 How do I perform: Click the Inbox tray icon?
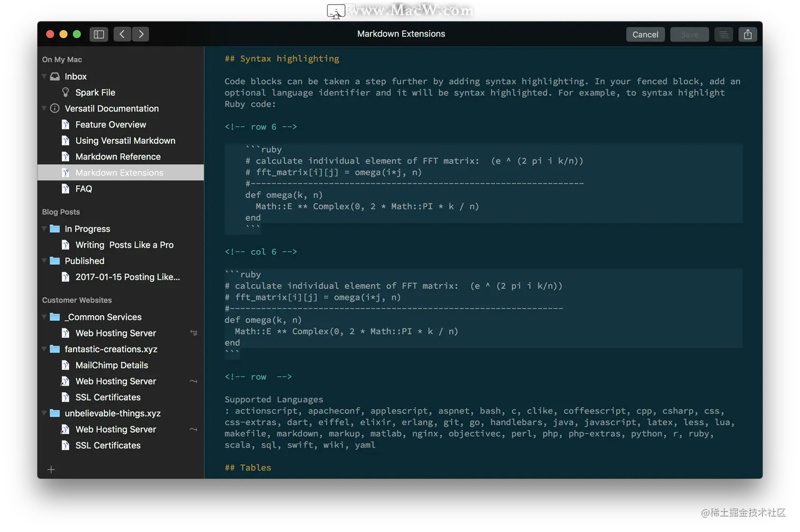click(54, 77)
